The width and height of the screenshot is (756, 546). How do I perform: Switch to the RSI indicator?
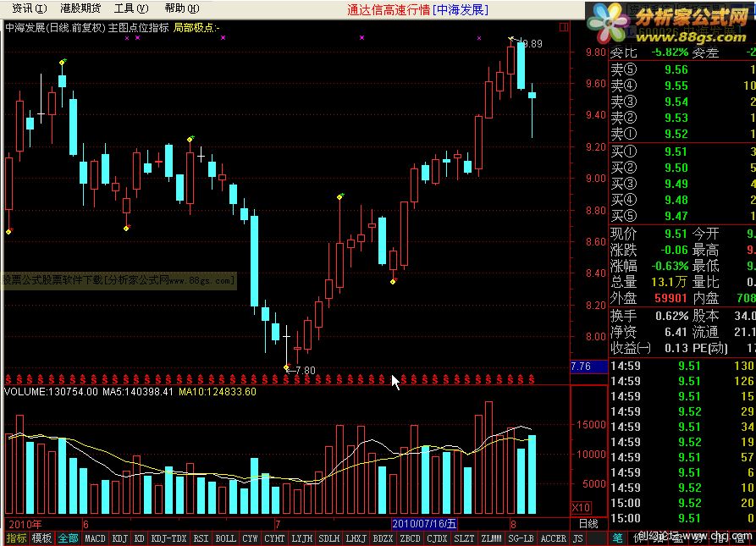tap(201, 538)
